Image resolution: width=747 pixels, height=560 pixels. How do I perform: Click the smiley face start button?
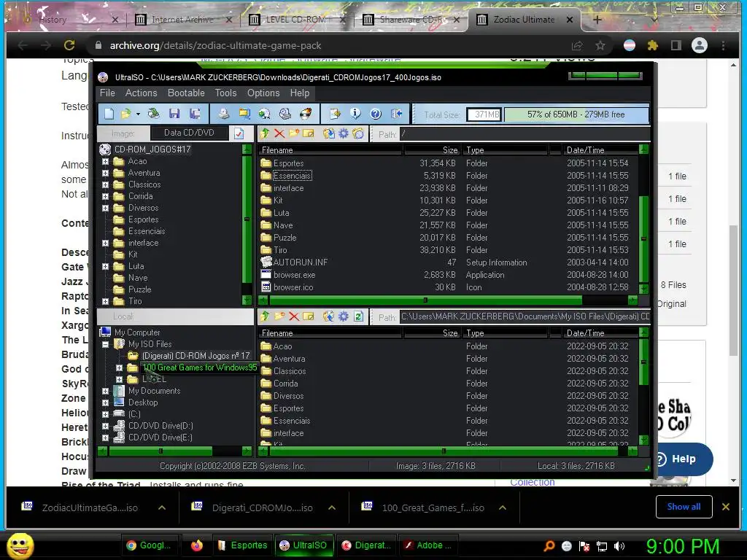click(x=20, y=545)
